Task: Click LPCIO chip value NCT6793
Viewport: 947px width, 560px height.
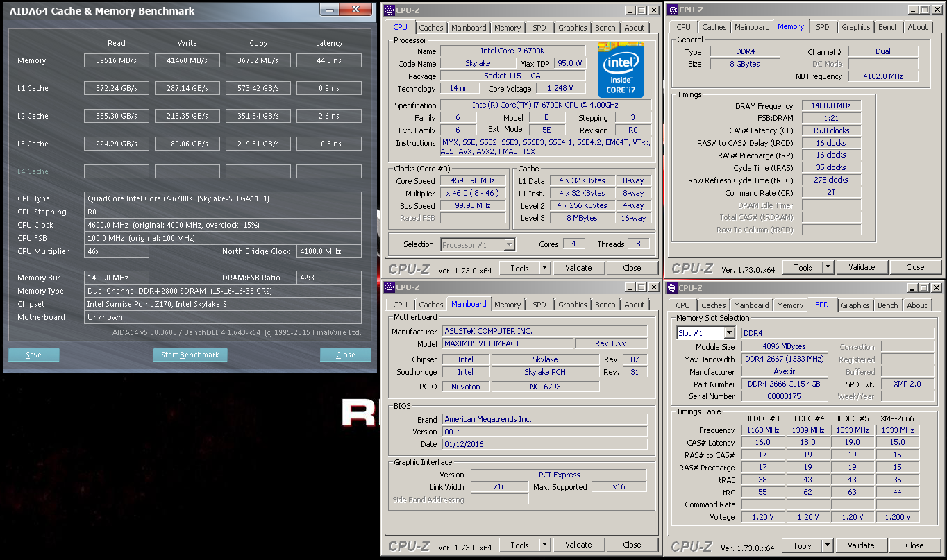Action: coord(545,387)
